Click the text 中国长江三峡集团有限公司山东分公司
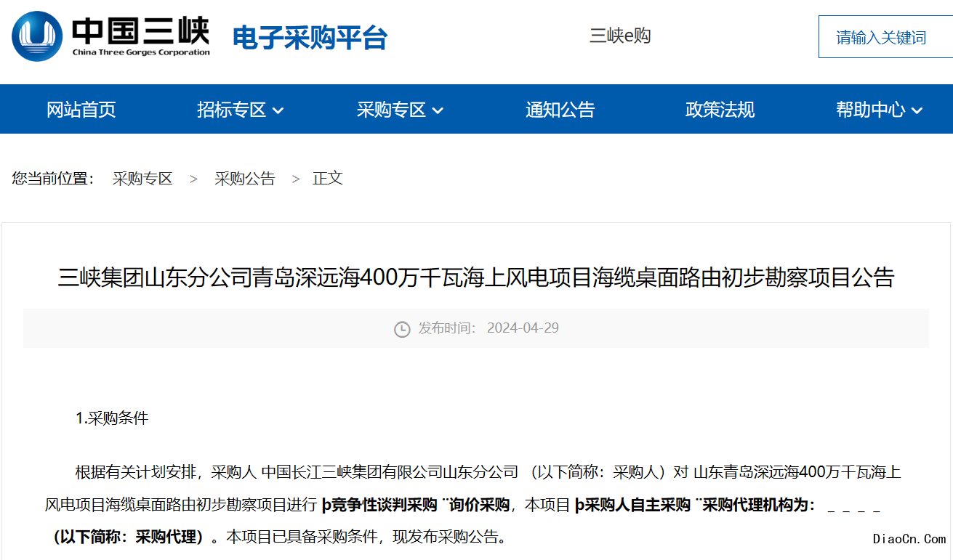 click(x=390, y=473)
